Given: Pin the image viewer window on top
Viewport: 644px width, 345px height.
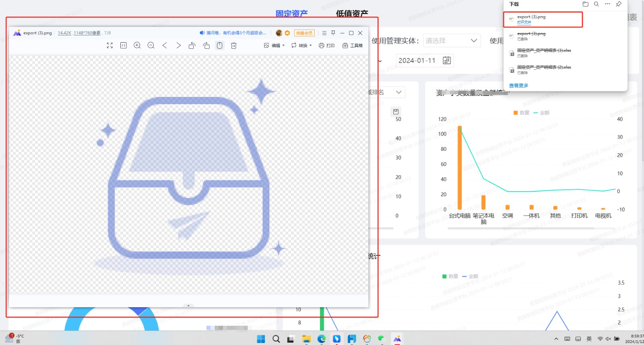Looking at the screenshot, I should [333, 33].
